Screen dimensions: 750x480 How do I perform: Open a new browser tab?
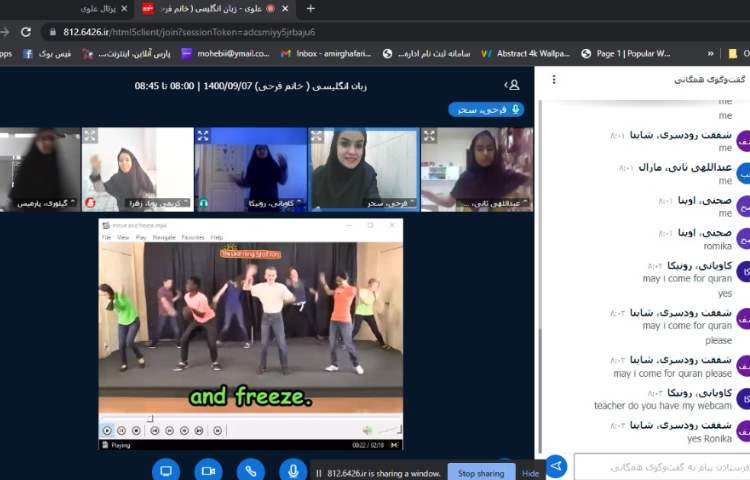310,9
